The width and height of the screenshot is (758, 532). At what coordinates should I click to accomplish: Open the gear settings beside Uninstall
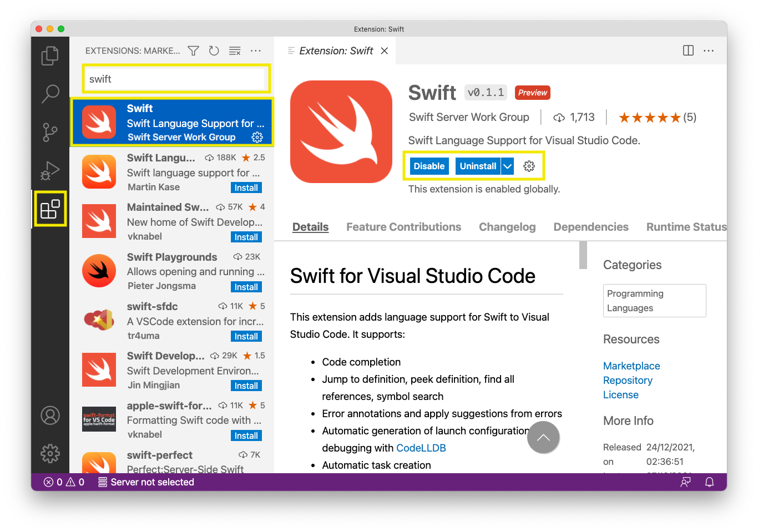point(529,166)
